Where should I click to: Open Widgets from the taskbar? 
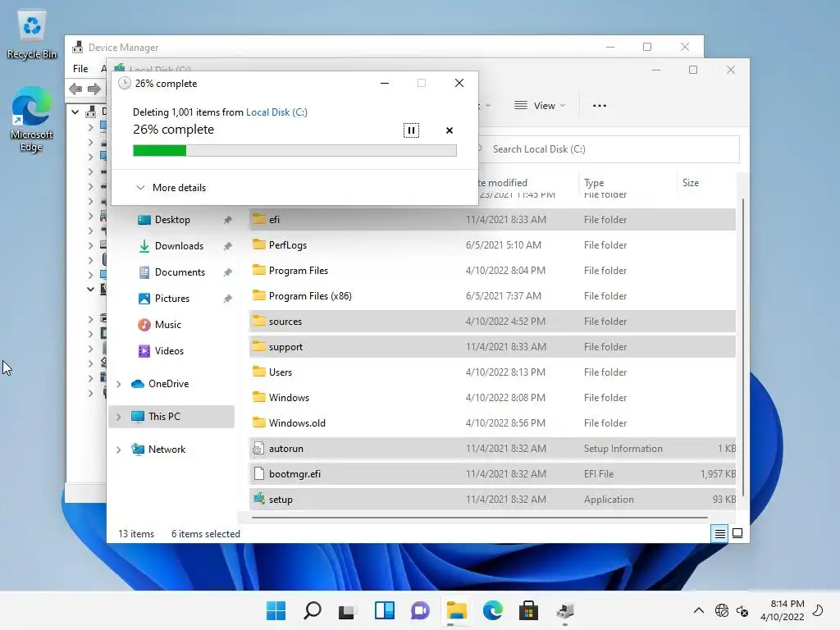click(x=384, y=610)
